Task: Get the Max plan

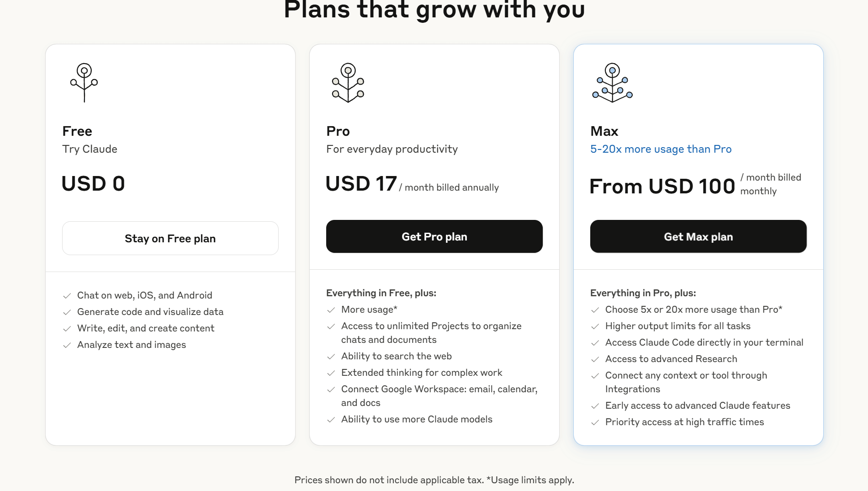Action: [699, 236]
